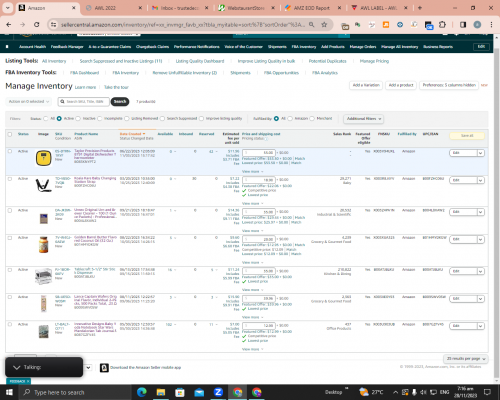Image resolution: width=500 pixels, height=400 pixels.
Task: Open the tab search chevron at top left
Action: [x=7, y=8]
